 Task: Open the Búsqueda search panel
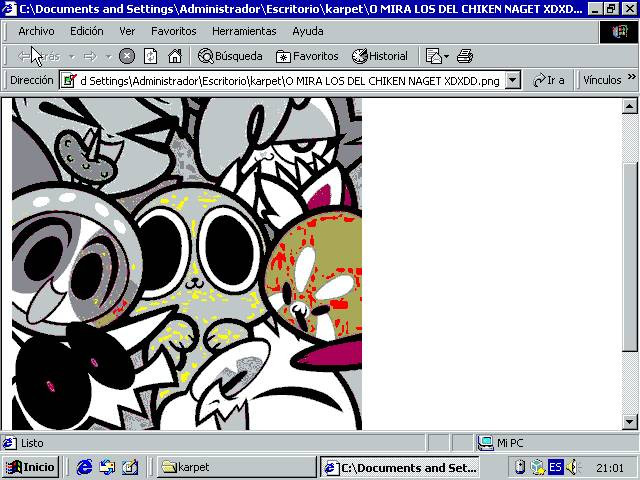(x=230, y=56)
